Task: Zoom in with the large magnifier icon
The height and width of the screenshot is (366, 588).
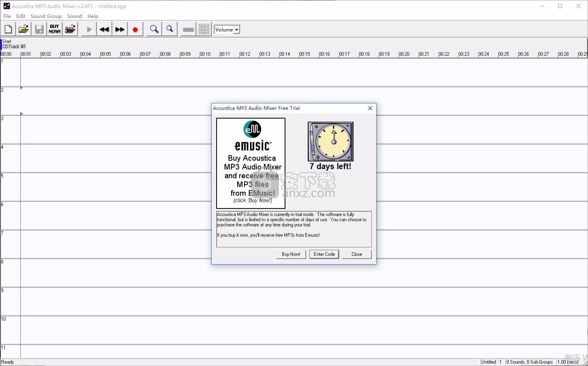Action: coord(154,29)
